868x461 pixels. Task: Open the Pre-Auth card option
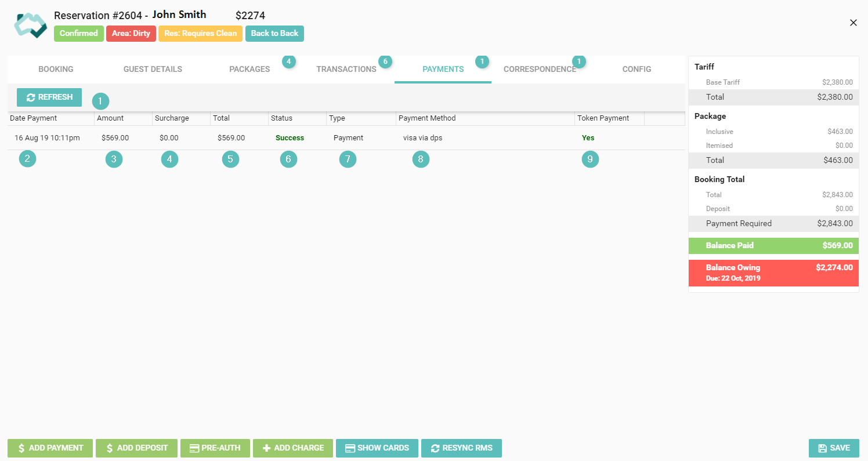pos(215,448)
